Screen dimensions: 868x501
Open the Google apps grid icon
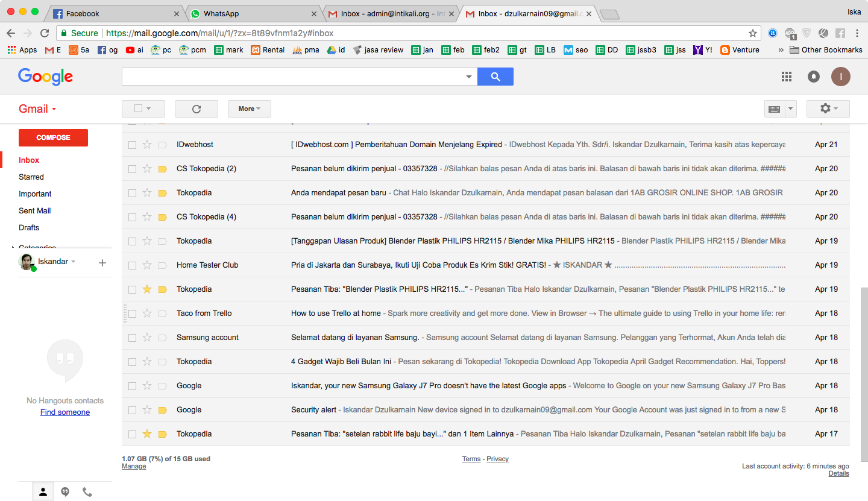pyautogui.click(x=786, y=77)
